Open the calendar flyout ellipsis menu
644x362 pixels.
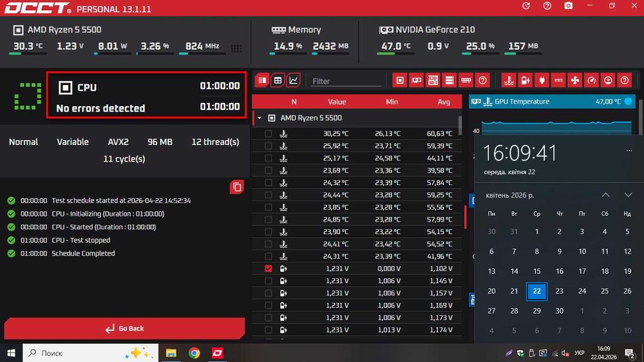[629, 150]
